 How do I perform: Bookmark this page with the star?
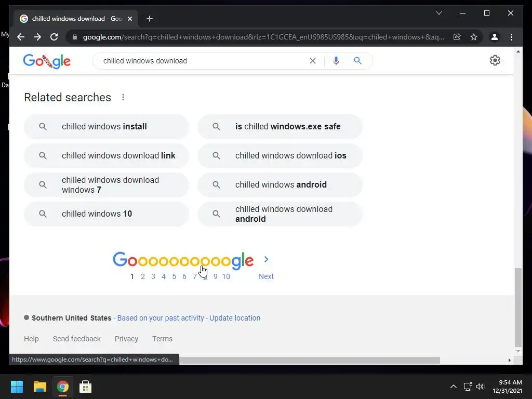[474, 37]
